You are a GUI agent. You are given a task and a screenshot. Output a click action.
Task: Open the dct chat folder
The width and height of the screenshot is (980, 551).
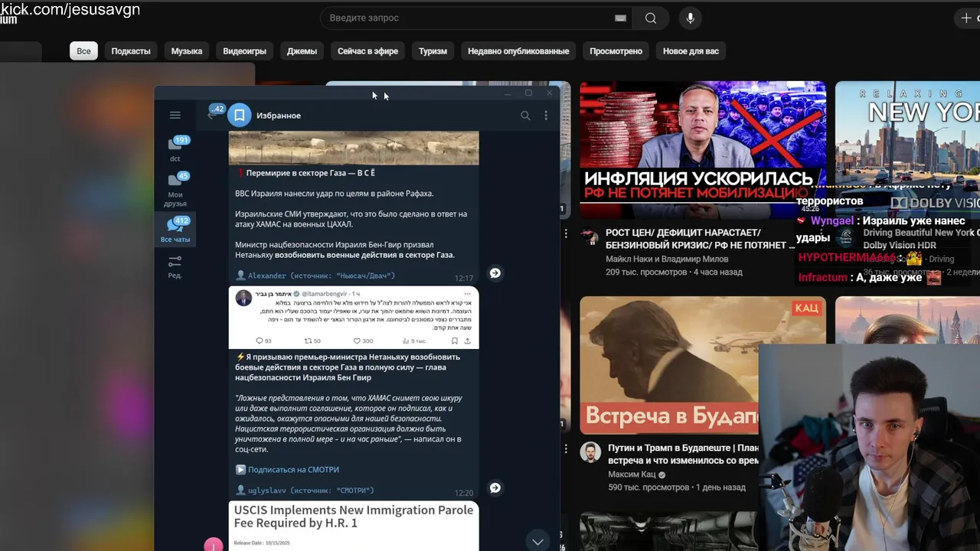pos(175,148)
